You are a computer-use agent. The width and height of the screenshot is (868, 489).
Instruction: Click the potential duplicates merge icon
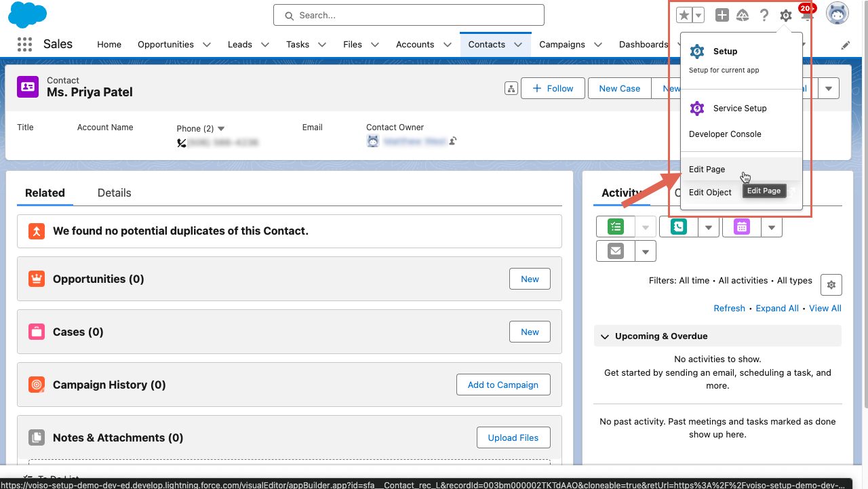[x=37, y=231]
